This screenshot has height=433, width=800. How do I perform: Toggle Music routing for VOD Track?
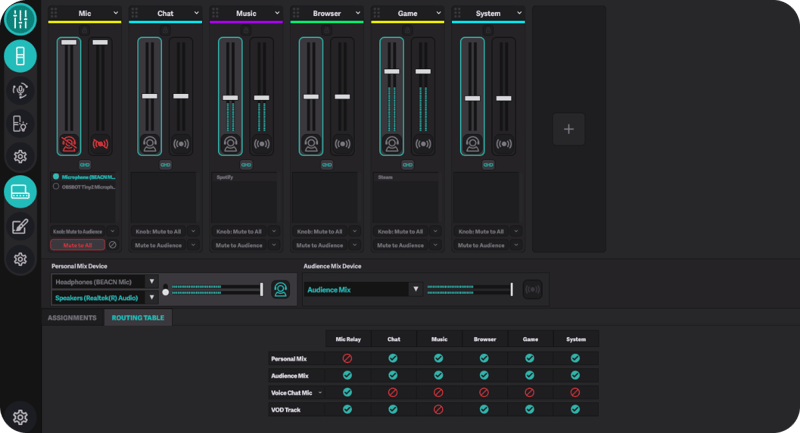tap(438, 409)
